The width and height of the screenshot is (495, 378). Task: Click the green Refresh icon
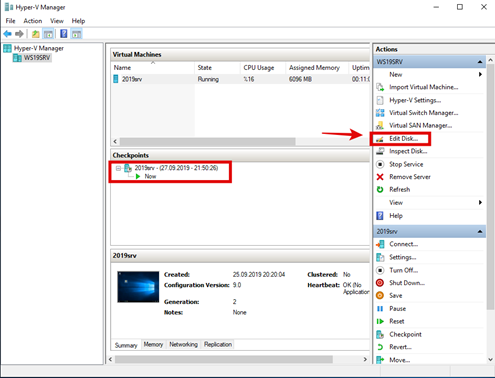380,190
